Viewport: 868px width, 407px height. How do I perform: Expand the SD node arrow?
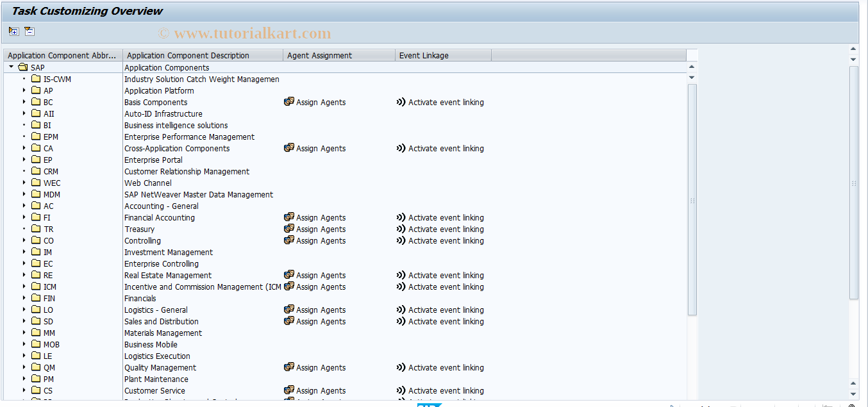coord(24,321)
